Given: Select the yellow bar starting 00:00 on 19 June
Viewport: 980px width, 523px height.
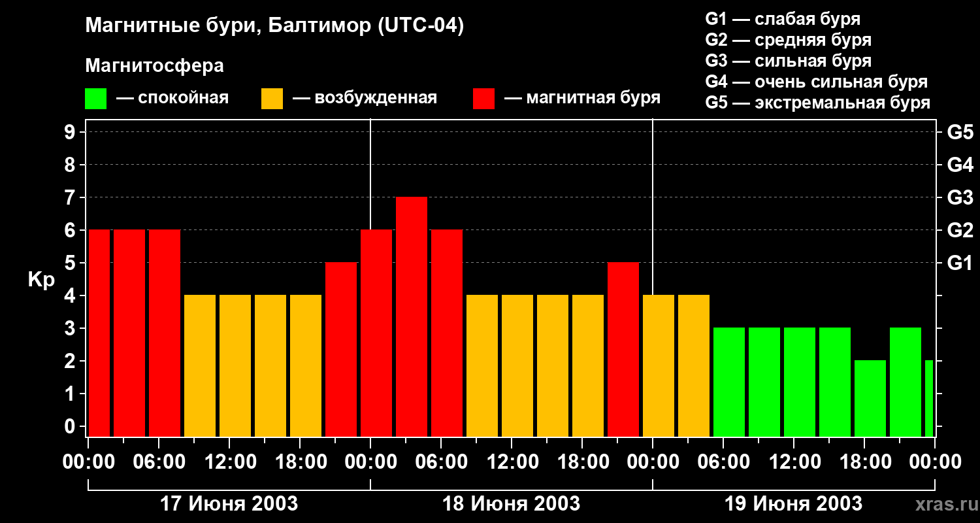Looking at the screenshot, I should tap(659, 365).
